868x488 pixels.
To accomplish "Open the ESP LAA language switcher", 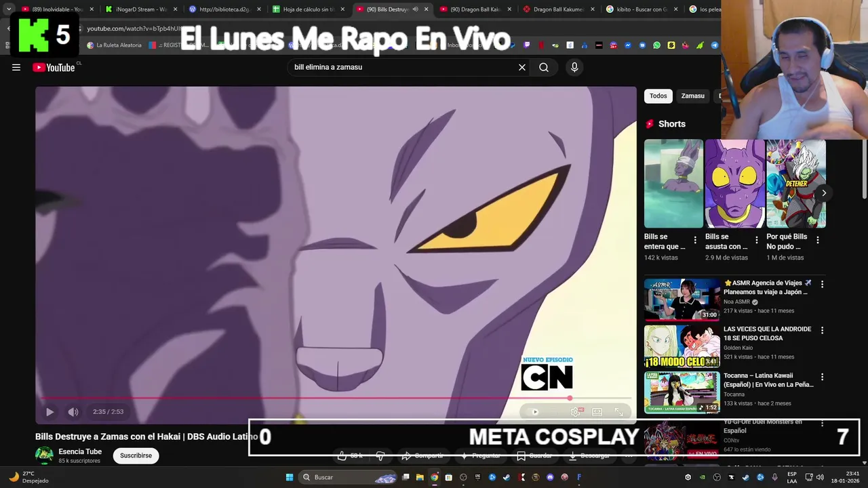I will 791,477.
